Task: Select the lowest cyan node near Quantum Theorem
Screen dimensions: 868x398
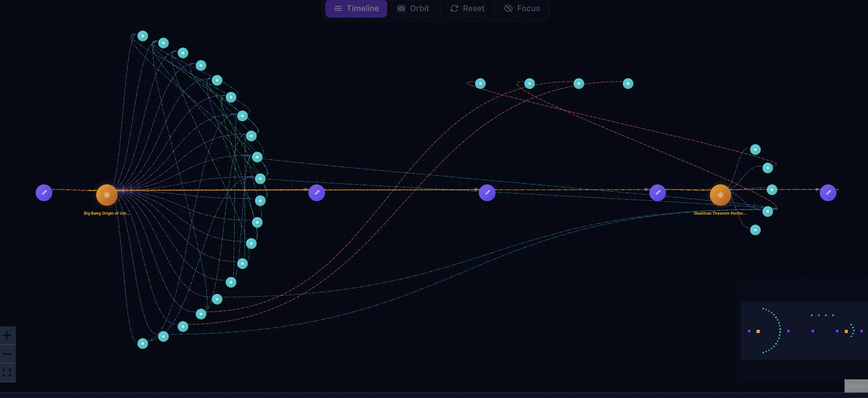Action: (755, 230)
